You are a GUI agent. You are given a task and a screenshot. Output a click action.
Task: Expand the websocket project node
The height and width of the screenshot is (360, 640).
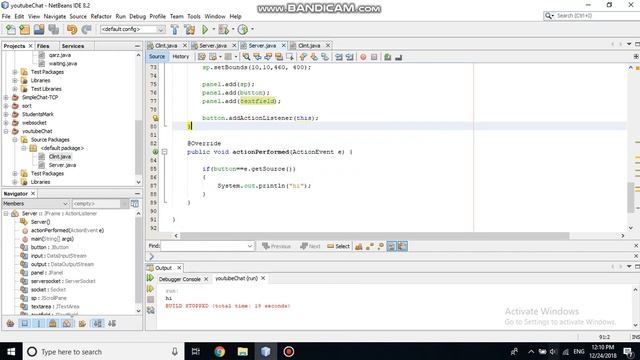[x=6, y=123]
